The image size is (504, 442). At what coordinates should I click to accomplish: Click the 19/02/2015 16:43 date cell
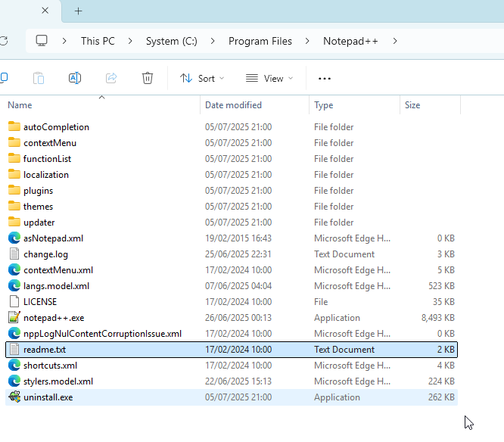(x=238, y=238)
